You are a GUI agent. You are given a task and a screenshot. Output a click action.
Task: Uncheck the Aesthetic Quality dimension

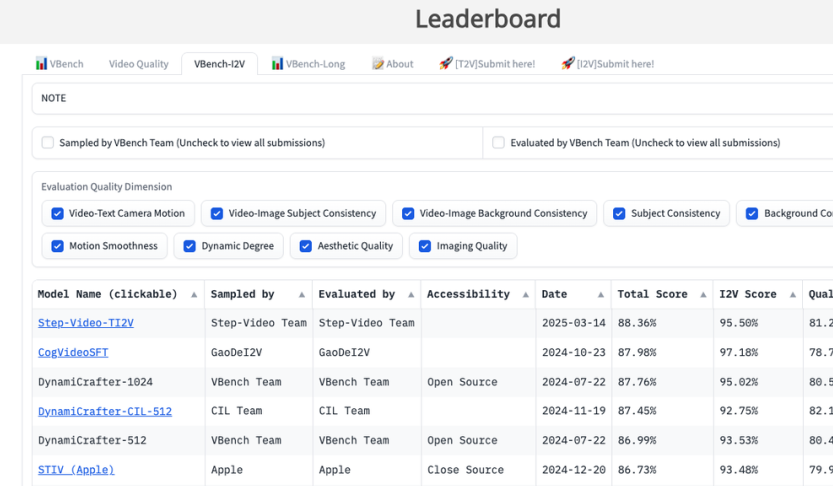coord(305,246)
